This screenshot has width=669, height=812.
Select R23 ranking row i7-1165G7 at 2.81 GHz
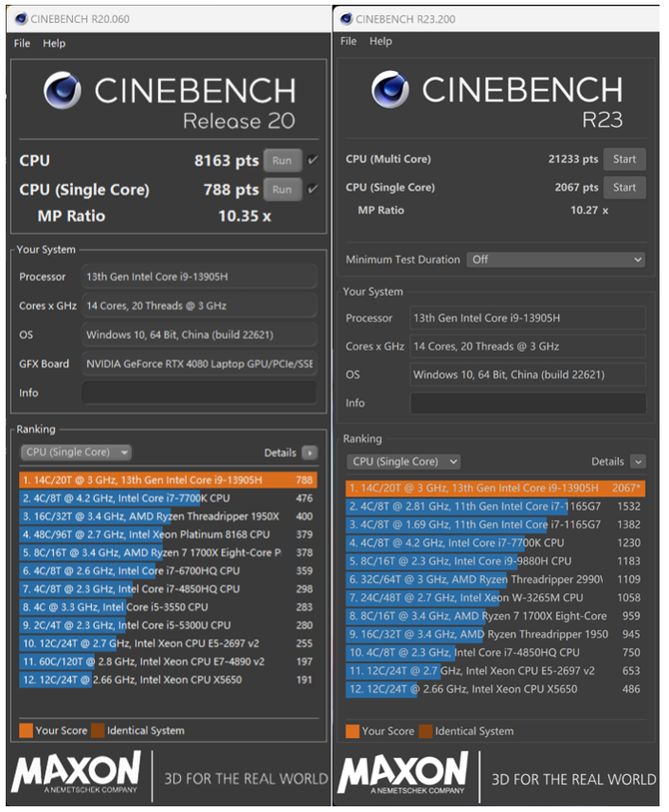point(495,506)
